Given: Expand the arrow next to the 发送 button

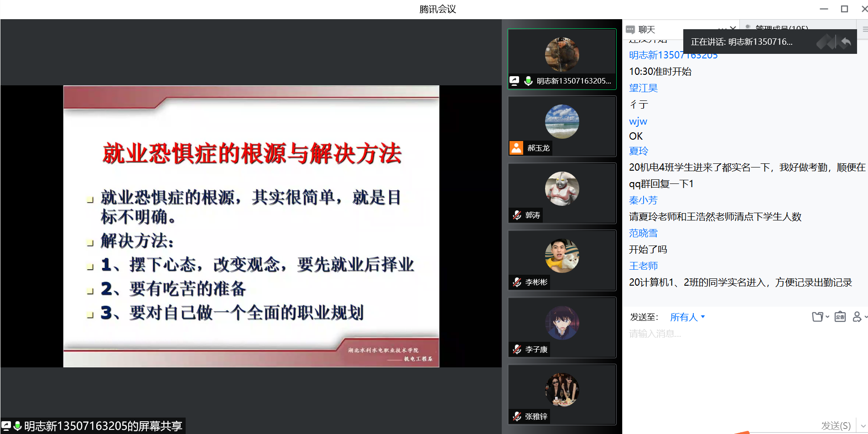Looking at the screenshot, I should (x=863, y=426).
